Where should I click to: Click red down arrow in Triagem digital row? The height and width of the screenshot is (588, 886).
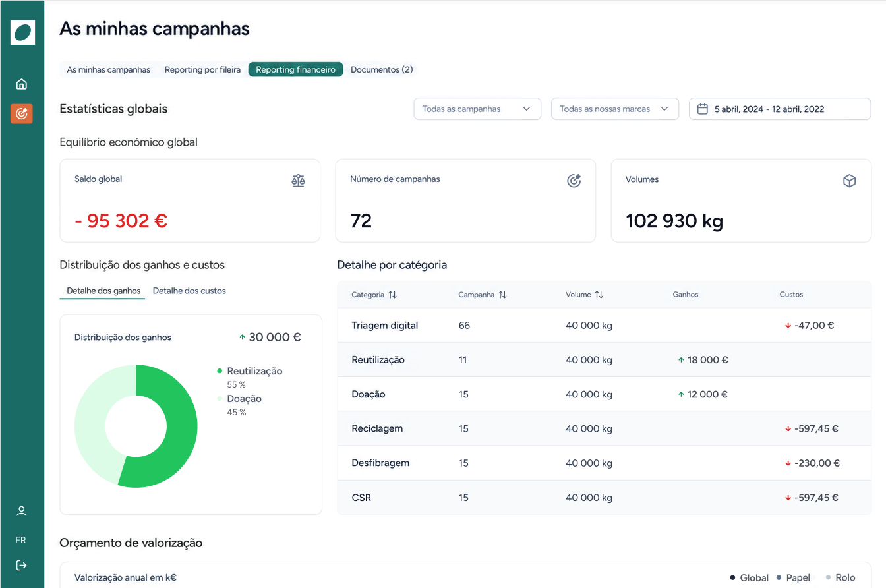[x=788, y=326]
